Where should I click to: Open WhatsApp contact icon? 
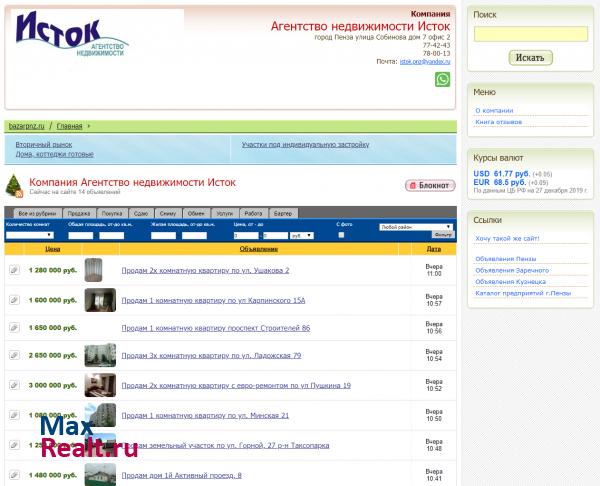[x=442, y=80]
